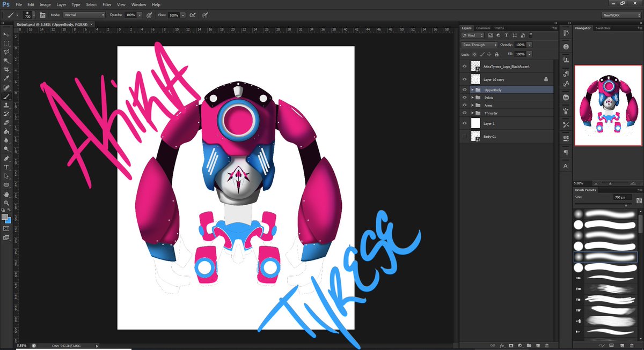Create a new group folder icon
The image size is (644, 350).
pos(529,345)
